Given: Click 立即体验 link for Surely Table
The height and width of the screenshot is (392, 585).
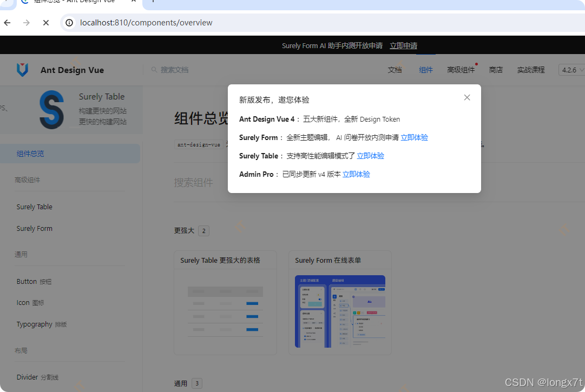Looking at the screenshot, I should click(x=371, y=156).
